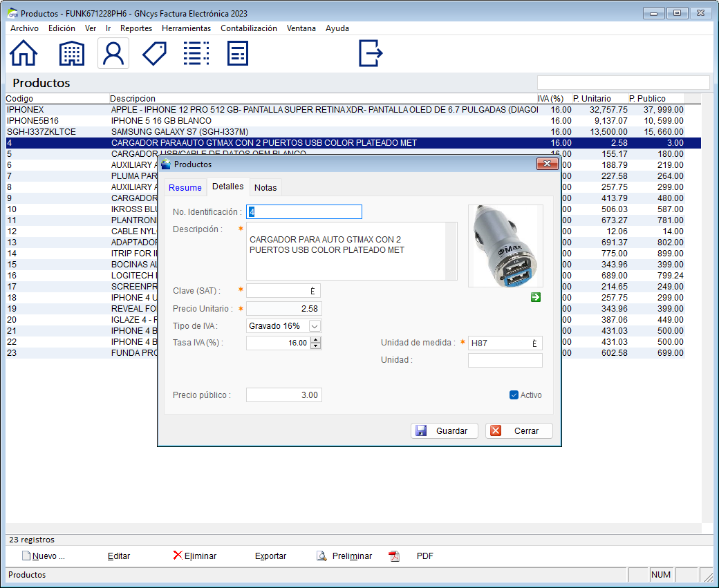Click the application logo in title bar

click(13, 13)
